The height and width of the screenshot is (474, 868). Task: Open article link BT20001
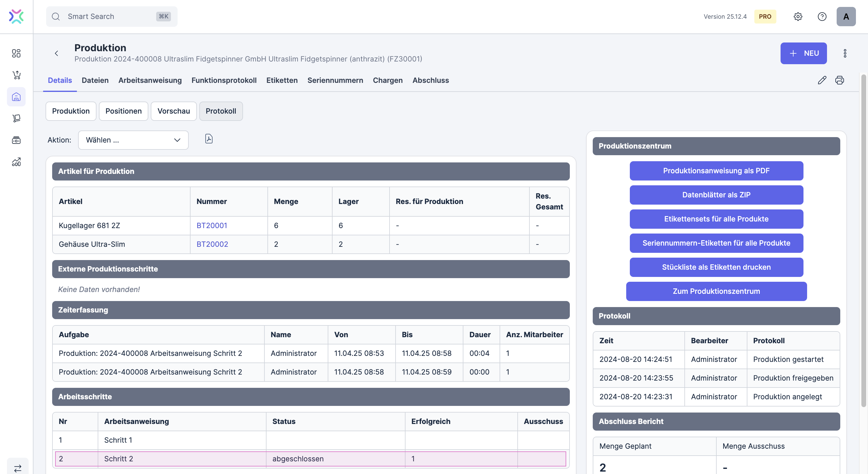(x=212, y=225)
